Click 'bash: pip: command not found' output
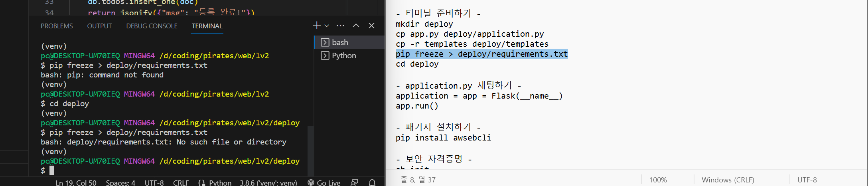This screenshot has width=868, height=186. (x=102, y=75)
